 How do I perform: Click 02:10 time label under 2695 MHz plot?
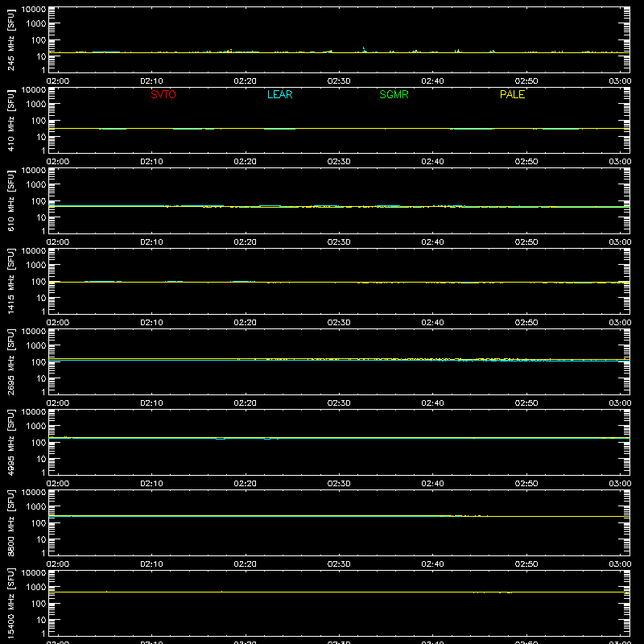(151, 403)
